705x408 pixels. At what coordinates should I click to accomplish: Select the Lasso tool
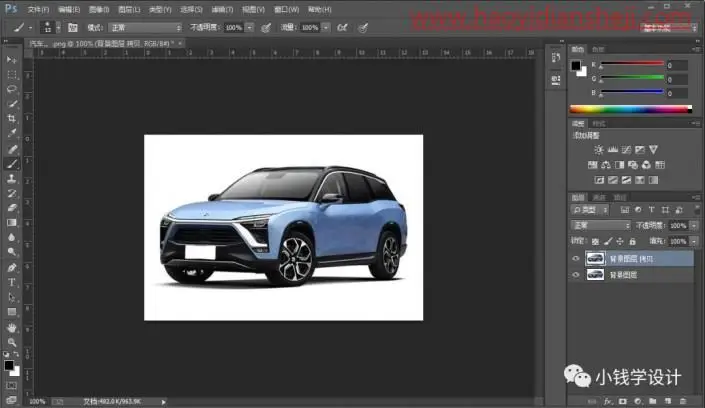(x=12, y=89)
